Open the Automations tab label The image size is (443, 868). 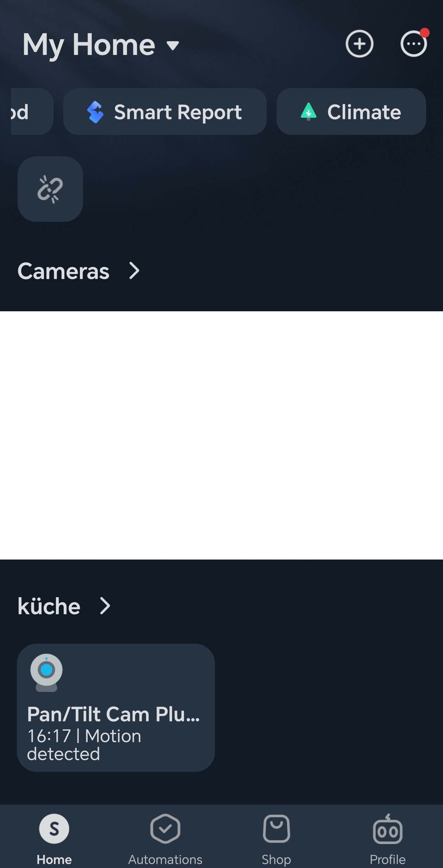pos(165,859)
